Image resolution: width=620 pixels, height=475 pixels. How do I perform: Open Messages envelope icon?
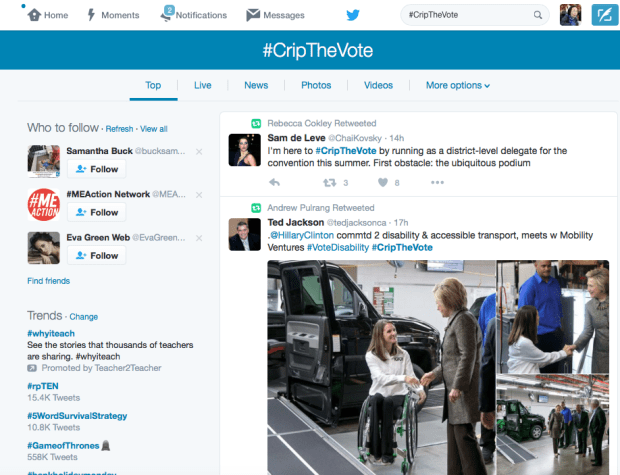click(253, 15)
